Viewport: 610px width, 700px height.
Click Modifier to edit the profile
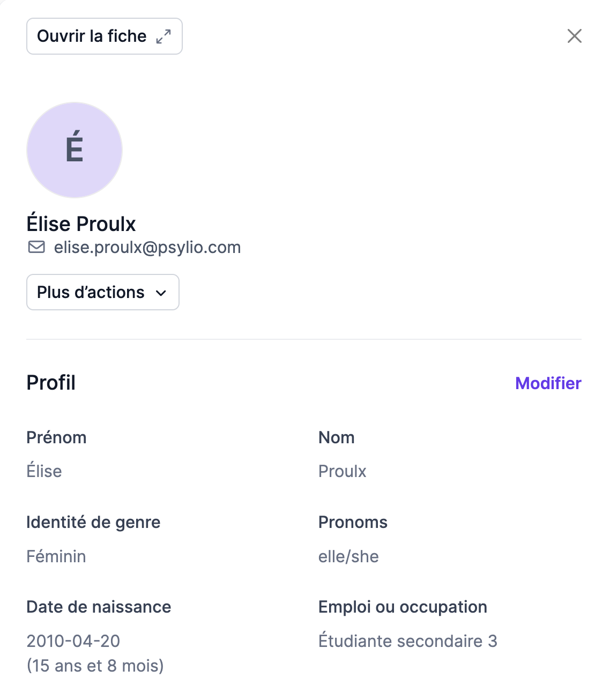pos(548,383)
